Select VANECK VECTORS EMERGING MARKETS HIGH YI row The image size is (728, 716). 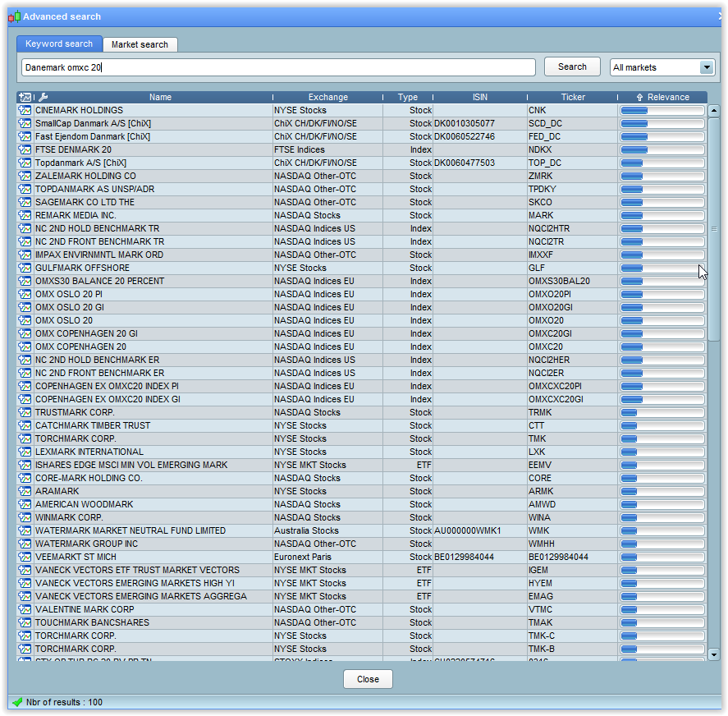[x=362, y=583]
